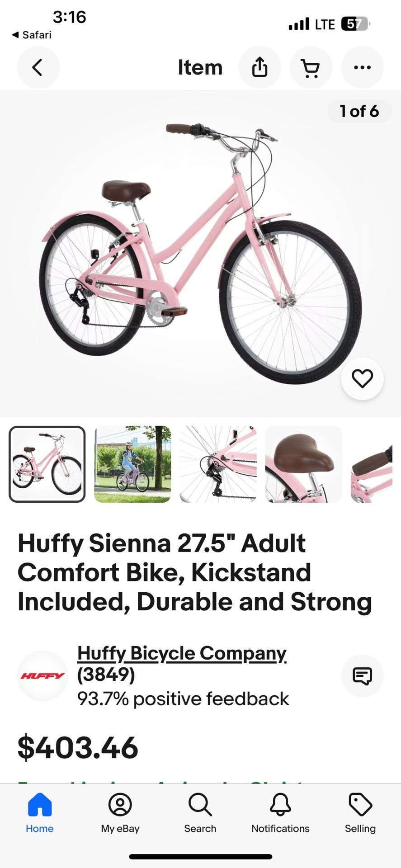View thumbnail of girl riding bike

pos(132,464)
